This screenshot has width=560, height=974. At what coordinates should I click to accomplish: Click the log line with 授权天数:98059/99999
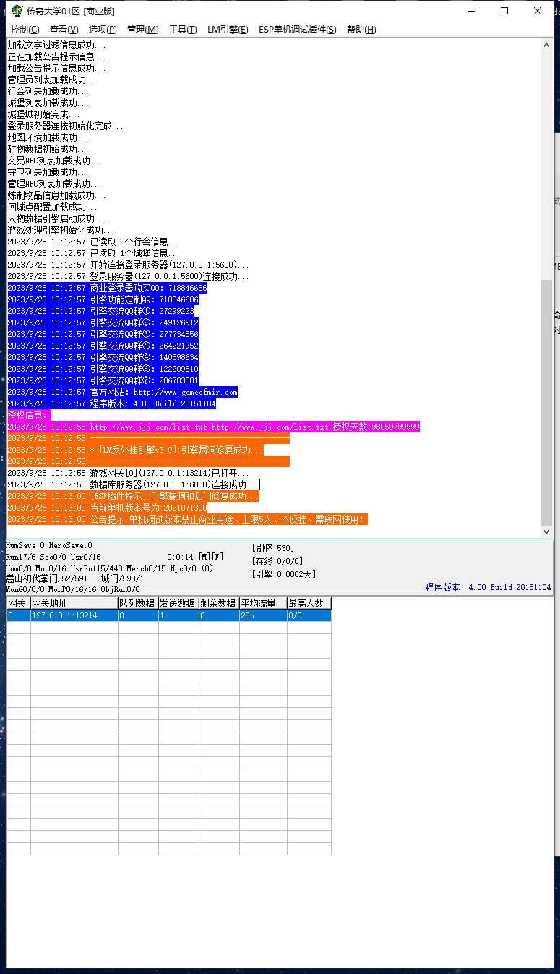(213, 427)
